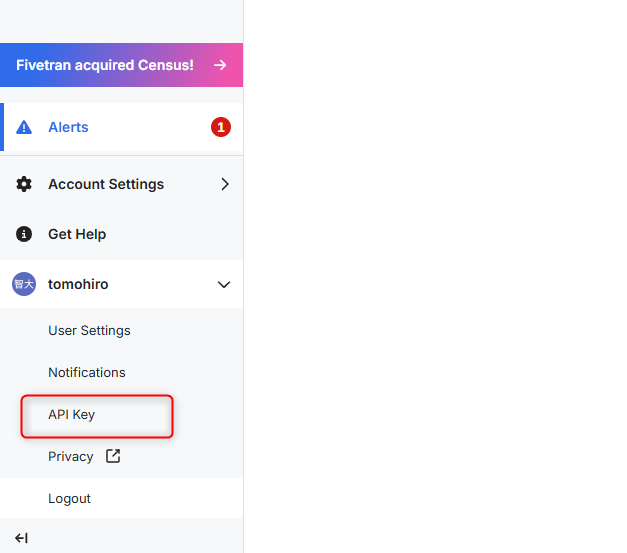Collapse the sidebar with the arrow icon

coord(21,538)
